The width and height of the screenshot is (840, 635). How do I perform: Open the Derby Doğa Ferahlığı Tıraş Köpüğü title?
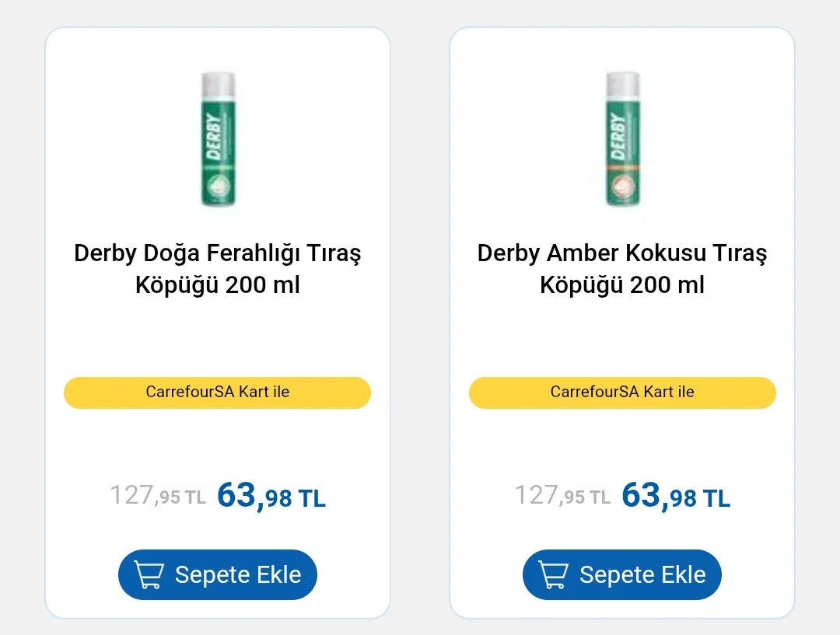click(218, 269)
